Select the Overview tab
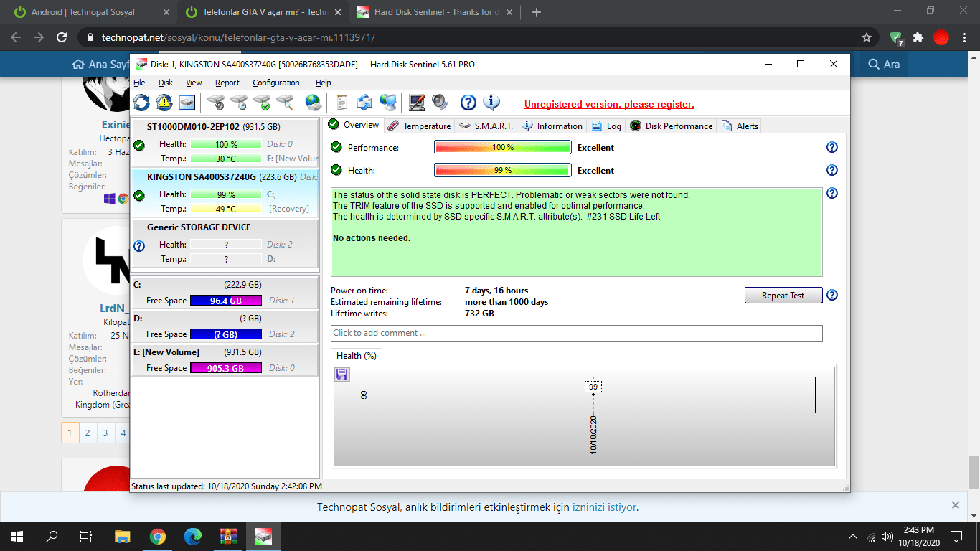980x551 pixels. (354, 125)
